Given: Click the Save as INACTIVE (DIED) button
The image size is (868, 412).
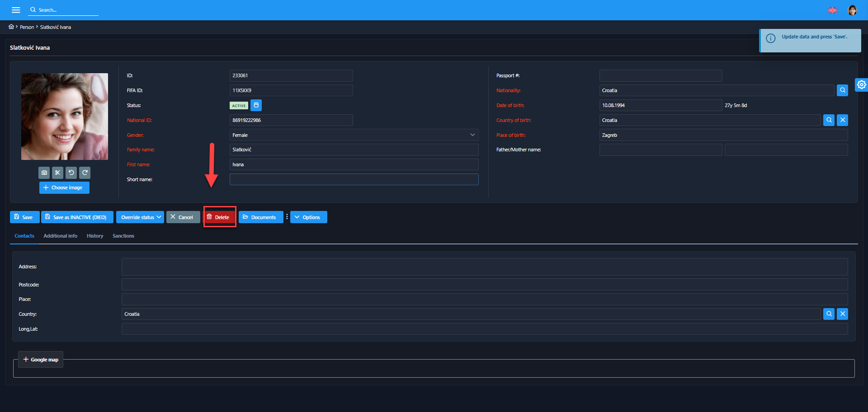Looking at the screenshot, I should click(76, 217).
